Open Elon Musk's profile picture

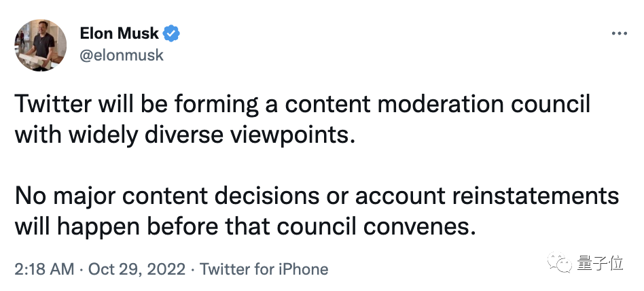[41, 45]
